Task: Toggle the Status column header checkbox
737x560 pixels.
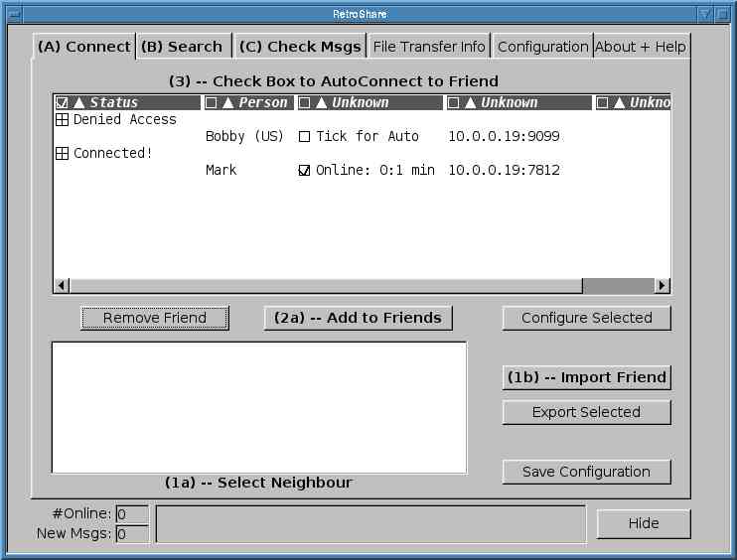Action: (63, 103)
